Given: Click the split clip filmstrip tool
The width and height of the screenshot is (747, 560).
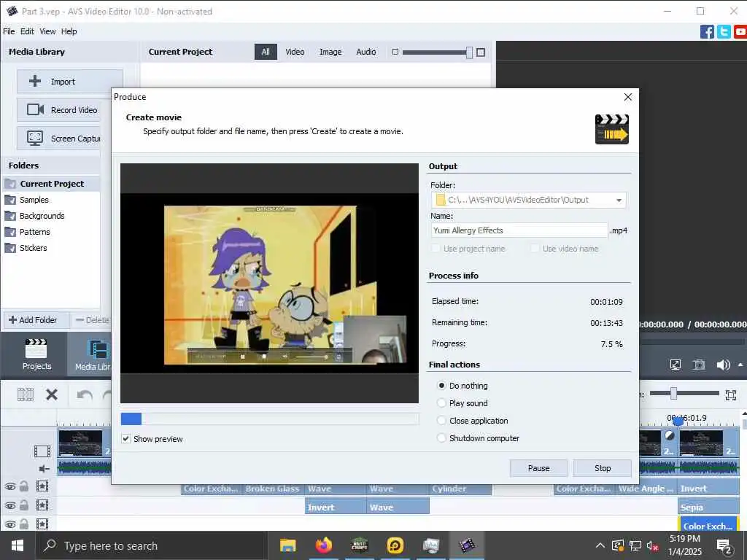Looking at the screenshot, I should point(26,394).
